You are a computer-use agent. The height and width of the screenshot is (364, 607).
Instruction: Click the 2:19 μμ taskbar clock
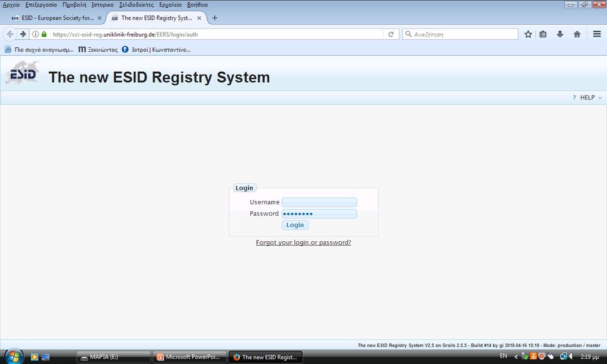click(x=590, y=357)
